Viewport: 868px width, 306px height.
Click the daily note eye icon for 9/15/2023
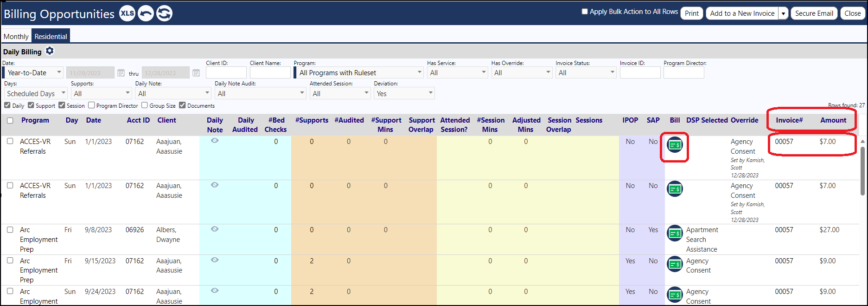215,260
